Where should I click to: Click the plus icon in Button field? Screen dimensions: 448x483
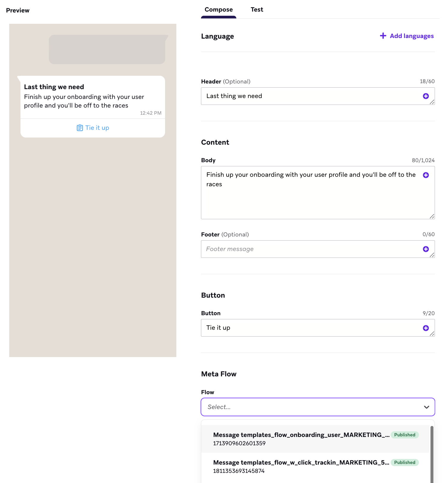pyautogui.click(x=425, y=328)
